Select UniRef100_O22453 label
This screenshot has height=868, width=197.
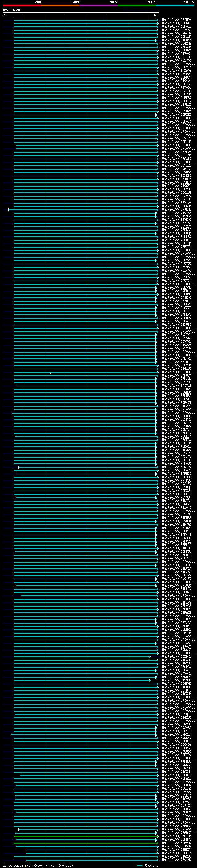176,643
